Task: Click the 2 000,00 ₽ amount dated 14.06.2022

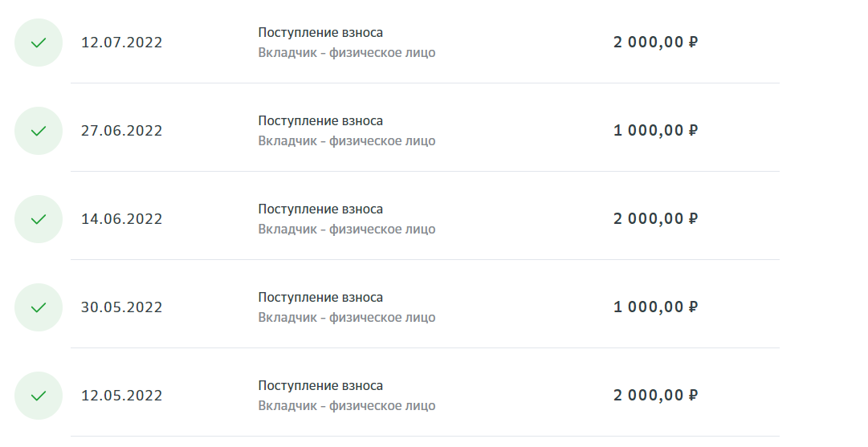Action: click(x=655, y=218)
